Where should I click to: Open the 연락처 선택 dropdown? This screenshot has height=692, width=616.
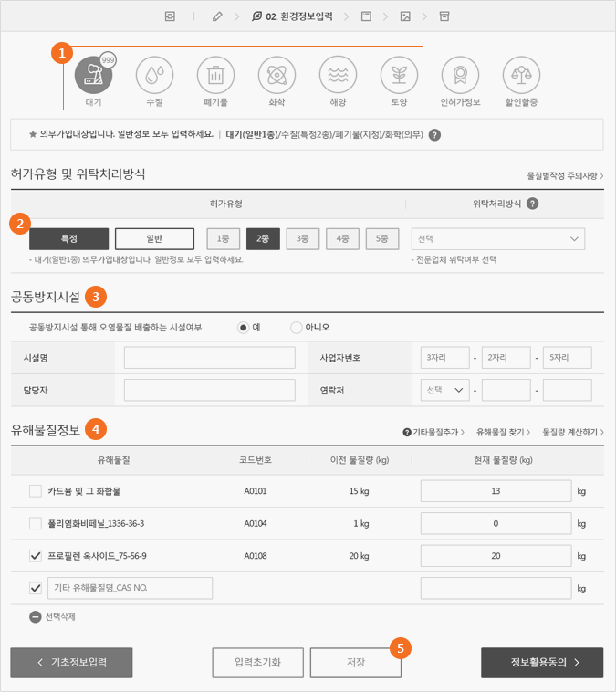[x=444, y=390]
